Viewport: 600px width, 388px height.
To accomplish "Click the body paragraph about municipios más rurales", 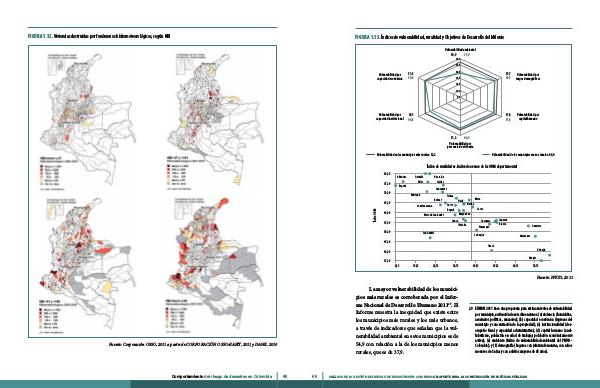I will coord(406,321).
